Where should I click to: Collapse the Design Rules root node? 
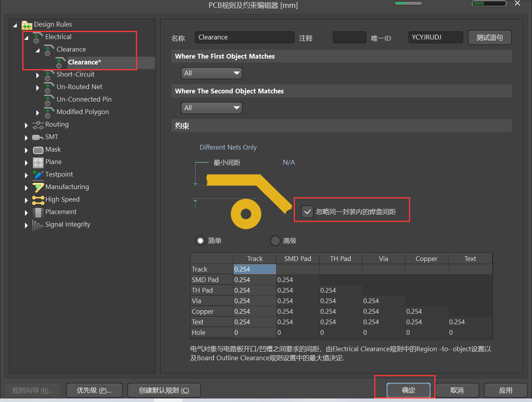15,25
